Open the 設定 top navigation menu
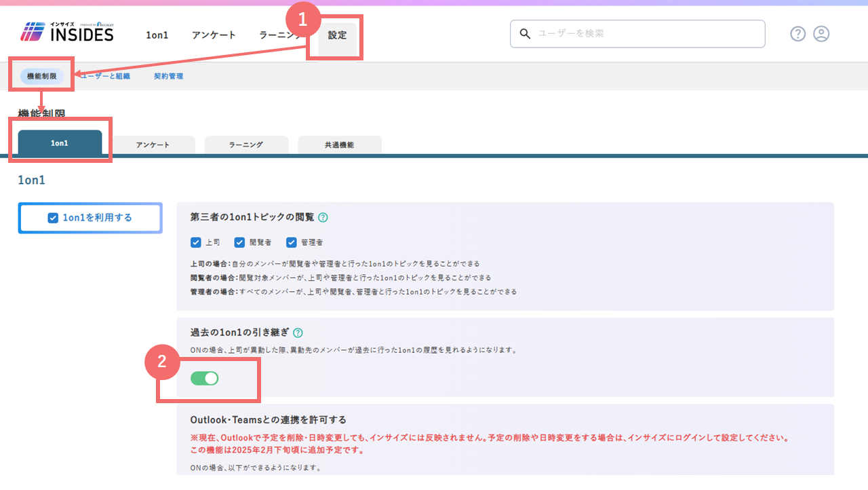The image size is (868, 490). 337,35
